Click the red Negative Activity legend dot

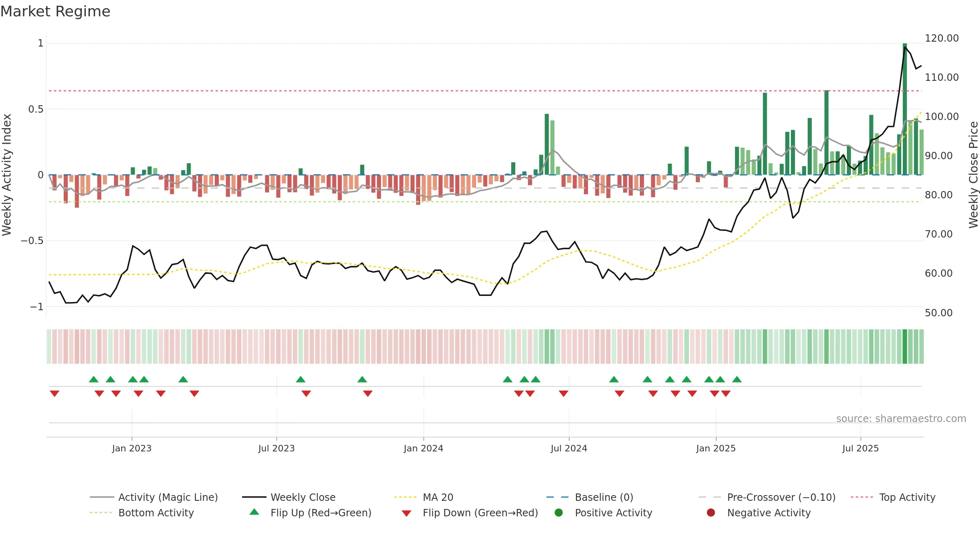click(x=711, y=512)
